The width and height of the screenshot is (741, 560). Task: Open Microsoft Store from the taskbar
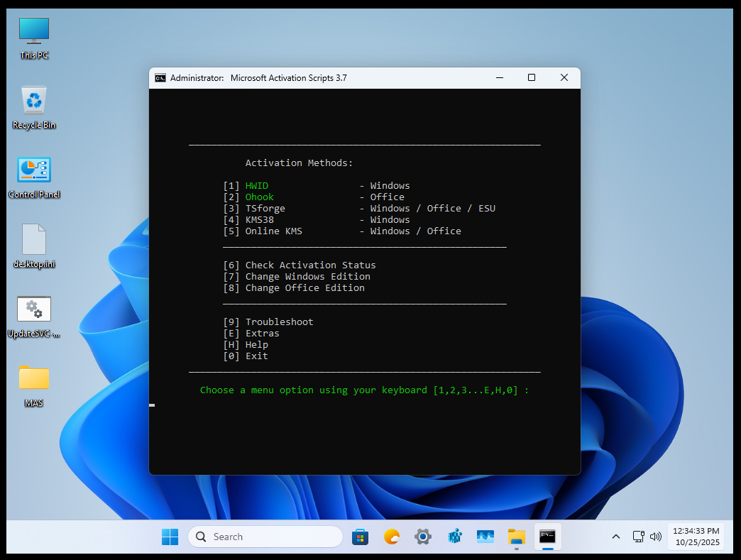click(360, 537)
